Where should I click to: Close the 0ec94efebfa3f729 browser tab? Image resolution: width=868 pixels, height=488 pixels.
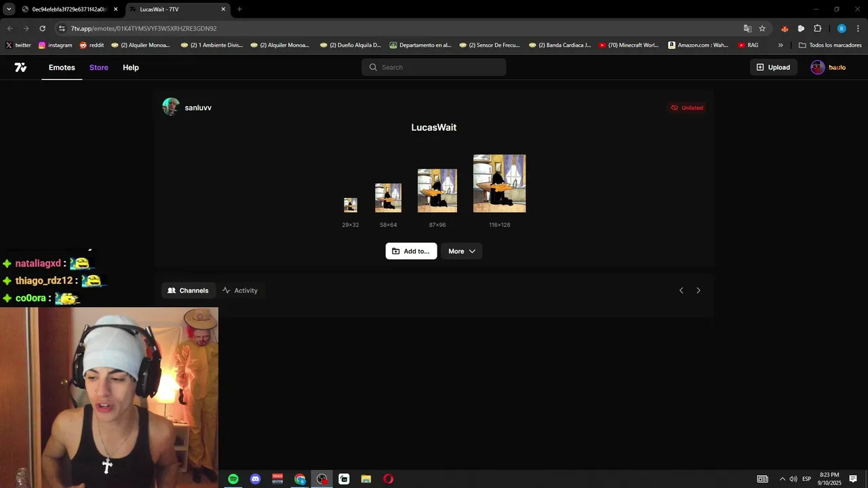pyautogui.click(x=115, y=9)
